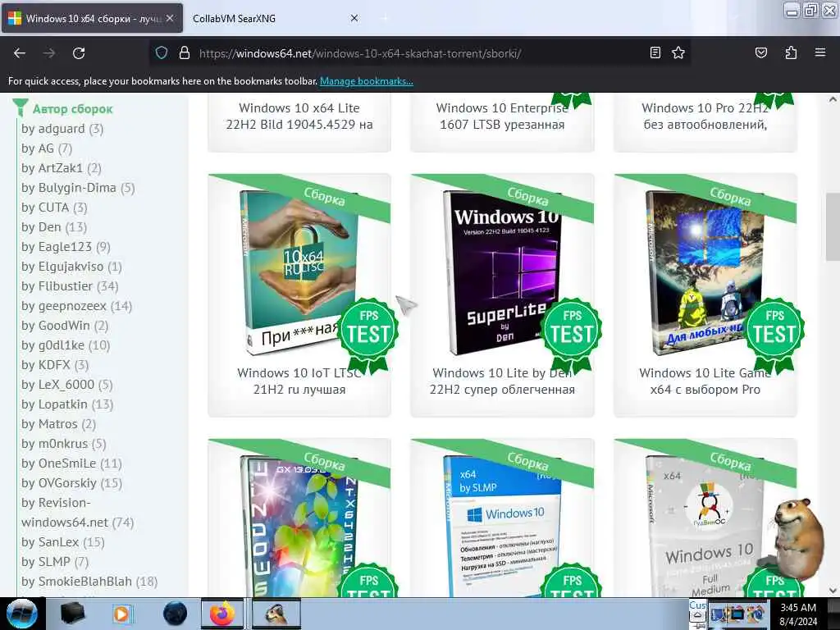Open the Windows Start orb

click(x=21, y=614)
